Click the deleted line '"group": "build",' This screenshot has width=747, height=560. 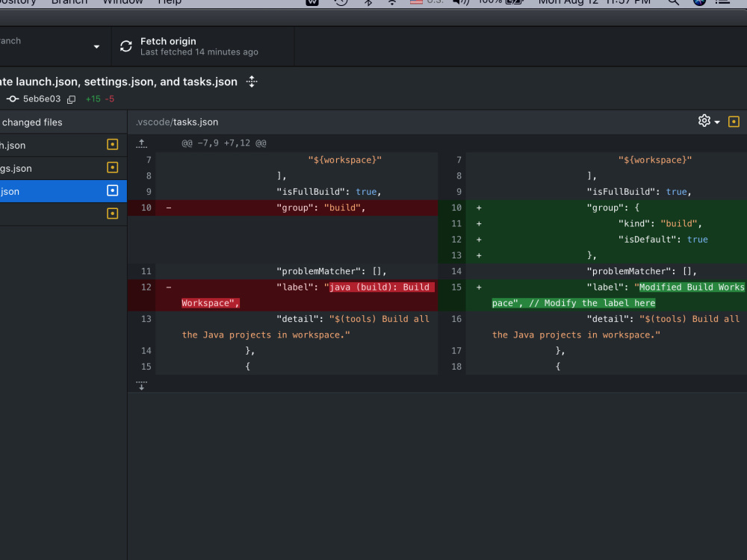point(321,208)
